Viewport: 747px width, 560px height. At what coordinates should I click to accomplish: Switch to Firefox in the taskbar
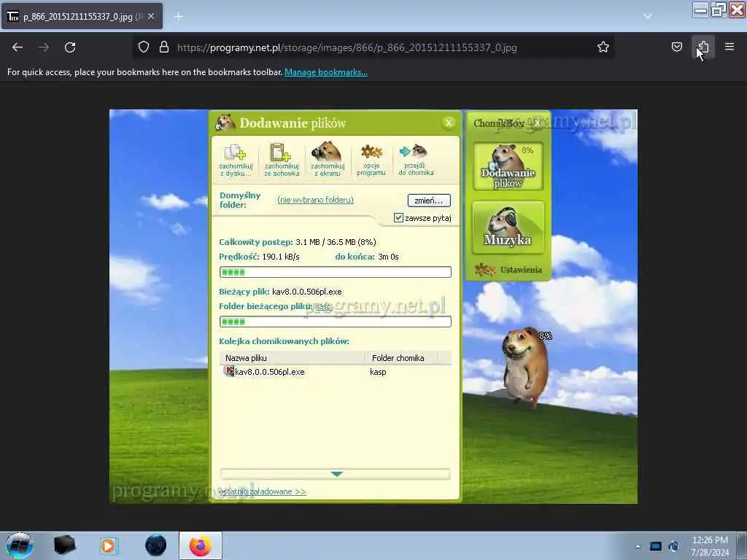pos(201,545)
